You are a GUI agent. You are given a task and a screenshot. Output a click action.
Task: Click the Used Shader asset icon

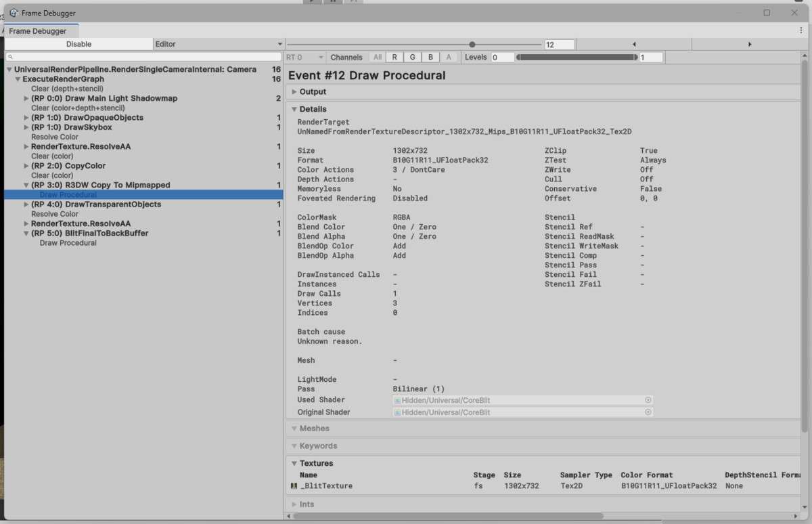click(398, 400)
